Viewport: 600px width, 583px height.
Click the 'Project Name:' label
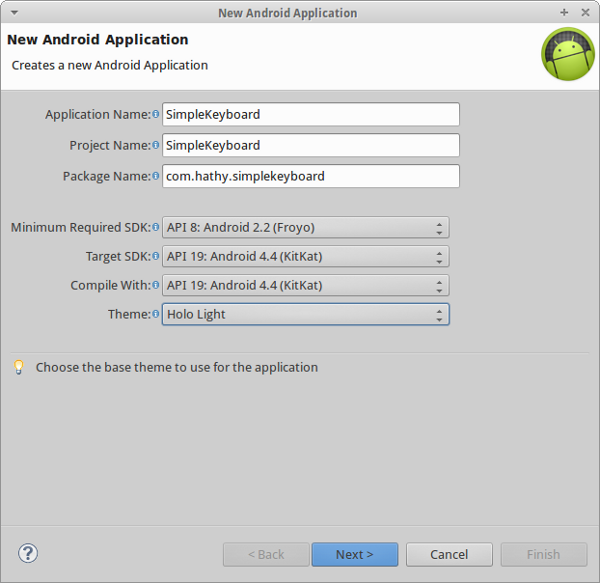click(110, 145)
